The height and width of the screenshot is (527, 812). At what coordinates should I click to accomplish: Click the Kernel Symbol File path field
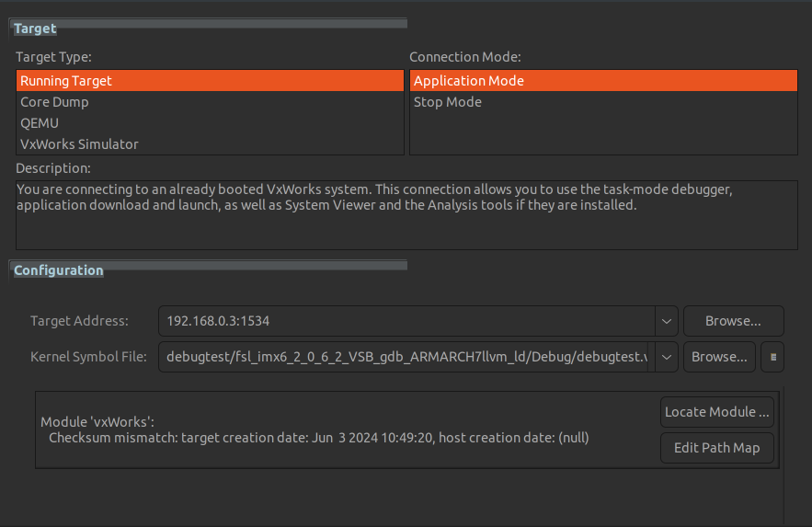[x=405, y=357]
